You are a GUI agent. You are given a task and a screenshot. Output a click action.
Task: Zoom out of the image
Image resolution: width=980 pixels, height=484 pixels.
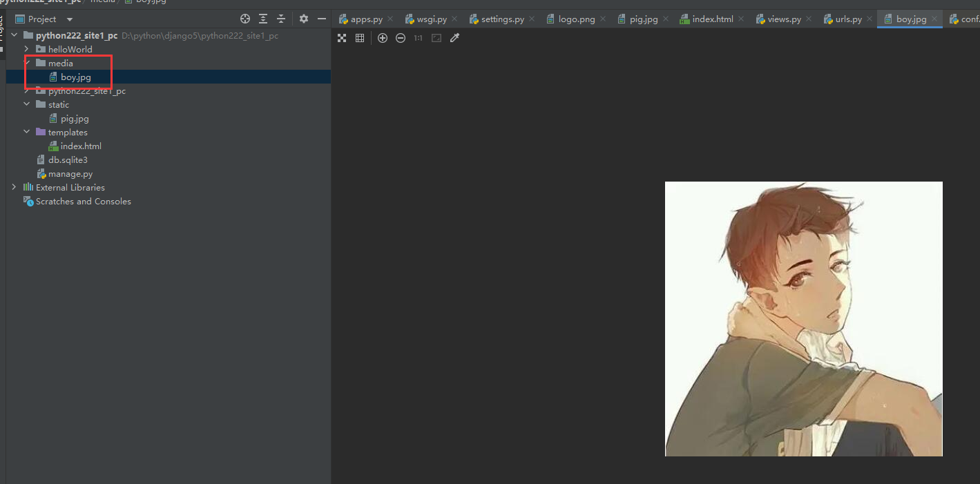[x=401, y=38]
